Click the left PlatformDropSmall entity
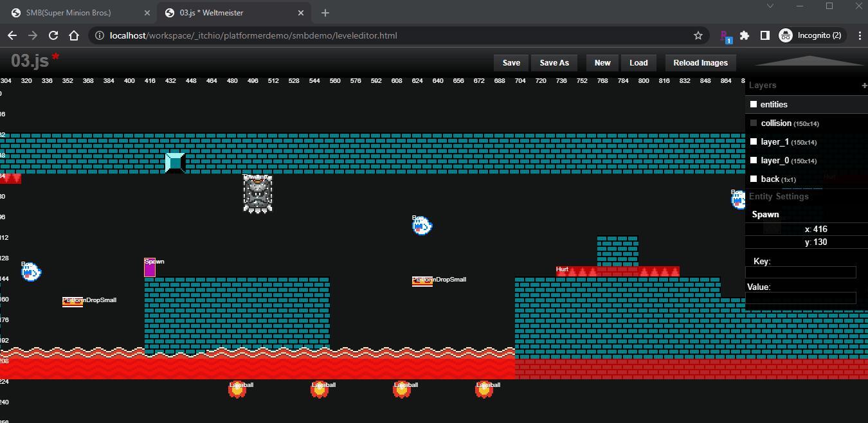 click(x=71, y=301)
